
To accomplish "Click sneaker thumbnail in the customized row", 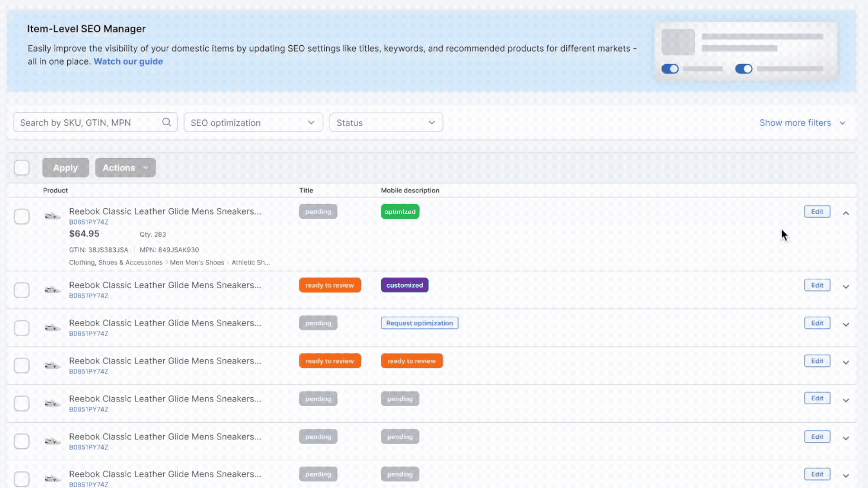I will click(52, 290).
